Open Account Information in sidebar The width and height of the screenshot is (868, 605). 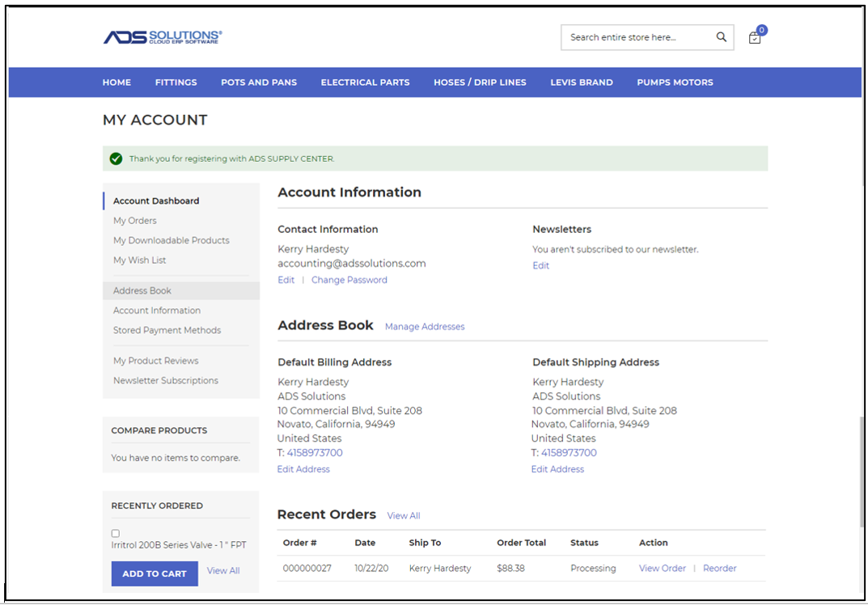coord(157,311)
